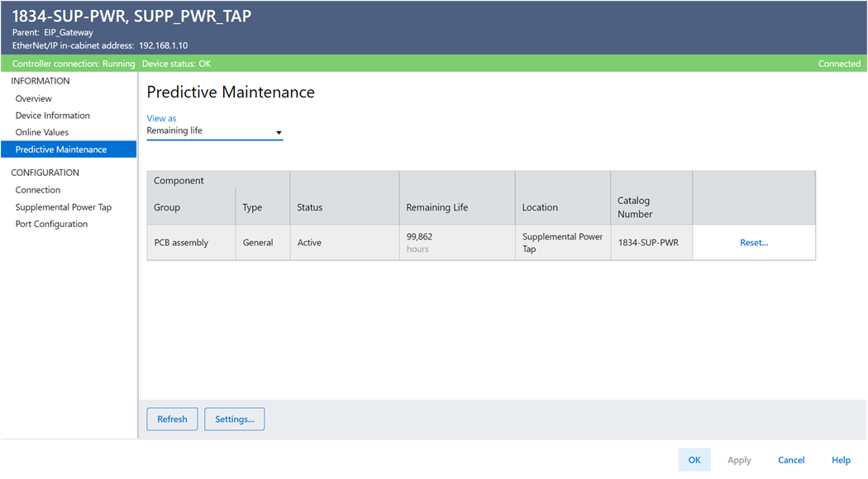
Task: Open the Connection configuration page
Action: (38, 190)
